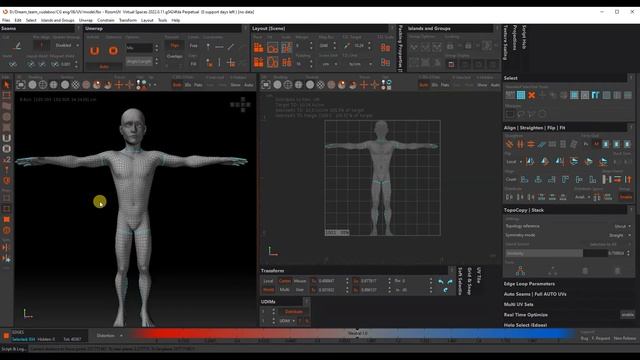The image size is (640, 360).
Task: Open the Packing Properties vertical tab
Action: [x=400, y=48]
